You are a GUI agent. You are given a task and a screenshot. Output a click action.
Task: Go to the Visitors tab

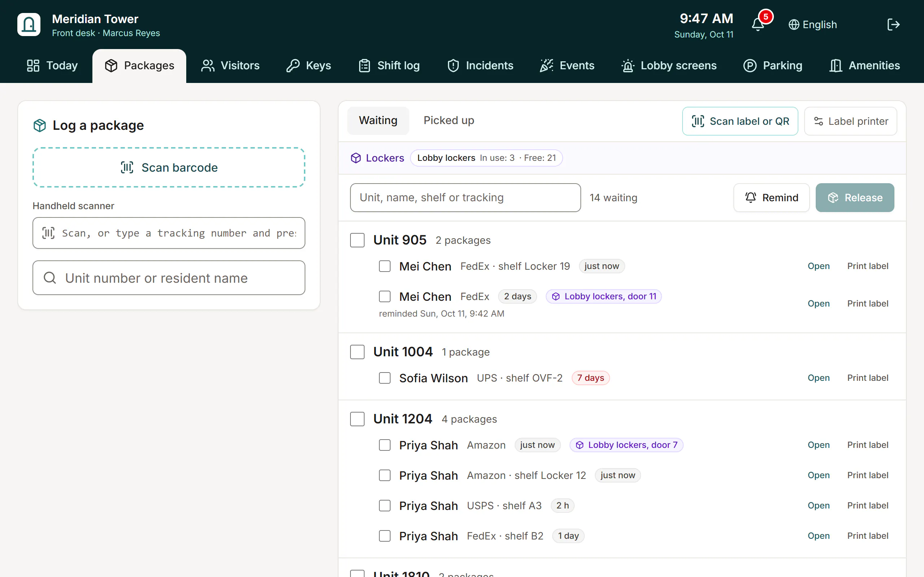click(x=230, y=66)
